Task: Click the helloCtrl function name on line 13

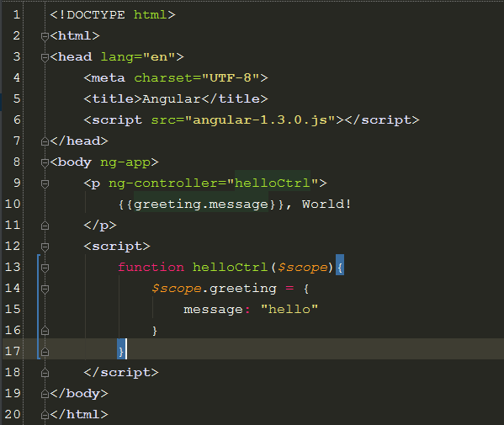Action: (x=230, y=267)
